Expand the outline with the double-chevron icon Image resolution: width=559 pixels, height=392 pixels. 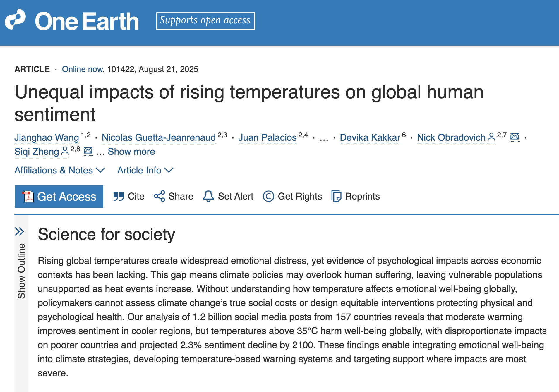[20, 231]
